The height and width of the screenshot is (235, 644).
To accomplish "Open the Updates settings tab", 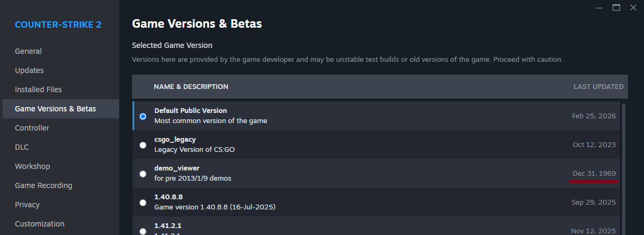I will pyautogui.click(x=29, y=70).
